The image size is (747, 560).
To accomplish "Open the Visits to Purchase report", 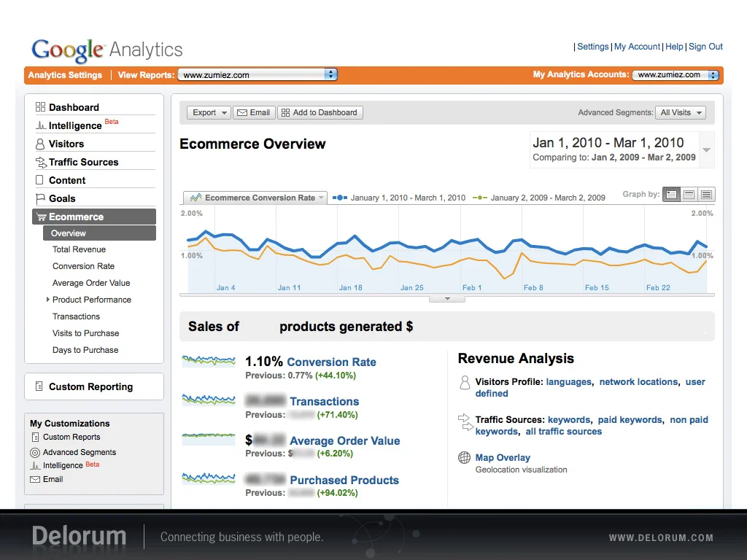I will 86,333.
